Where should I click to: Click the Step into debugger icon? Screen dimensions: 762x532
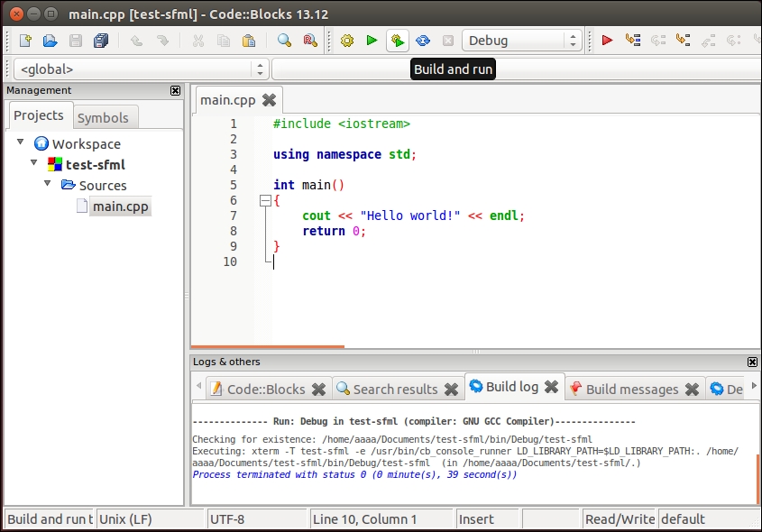click(x=683, y=41)
